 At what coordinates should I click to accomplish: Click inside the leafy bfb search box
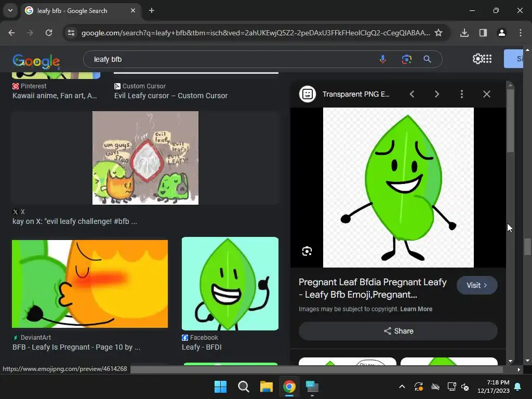click(231, 59)
